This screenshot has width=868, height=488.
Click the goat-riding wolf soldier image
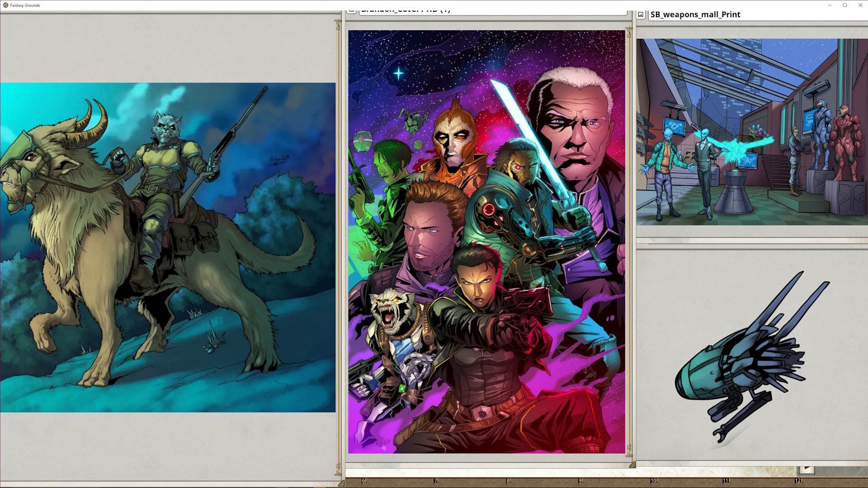(x=167, y=247)
